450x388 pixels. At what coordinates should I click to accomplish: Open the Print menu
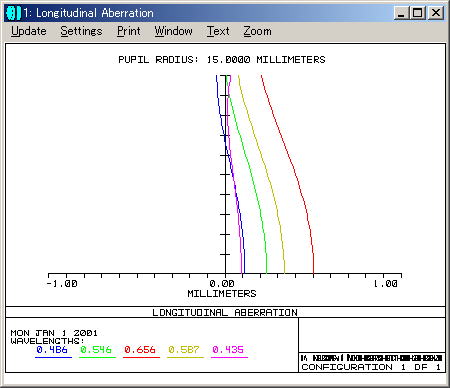(129, 31)
